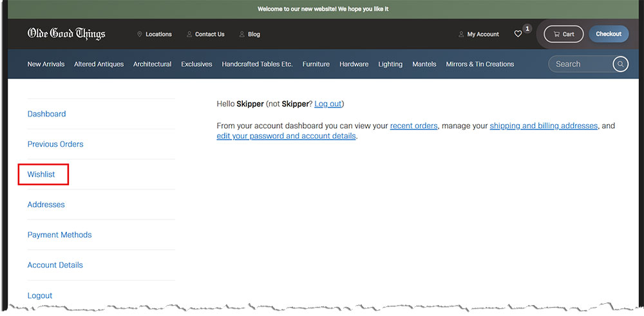644x316 pixels.
Task: Open Account Details in sidebar
Action: 55,265
